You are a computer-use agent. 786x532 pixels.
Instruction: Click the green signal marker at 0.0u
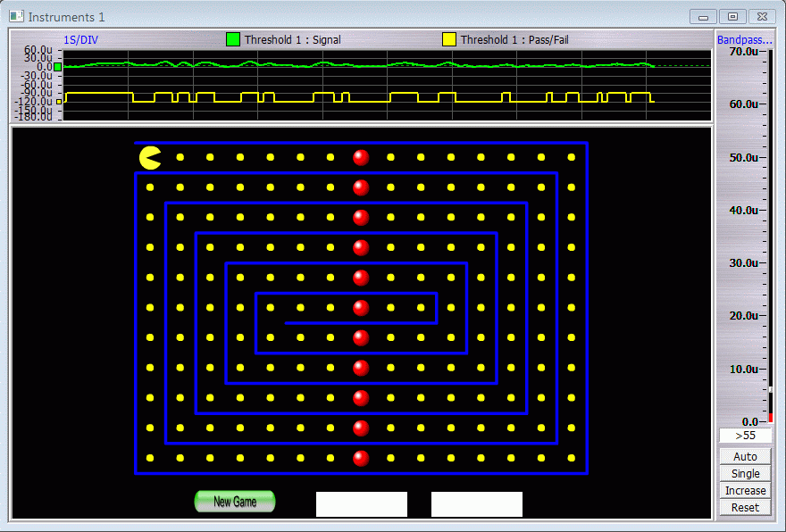click(x=58, y=67)
